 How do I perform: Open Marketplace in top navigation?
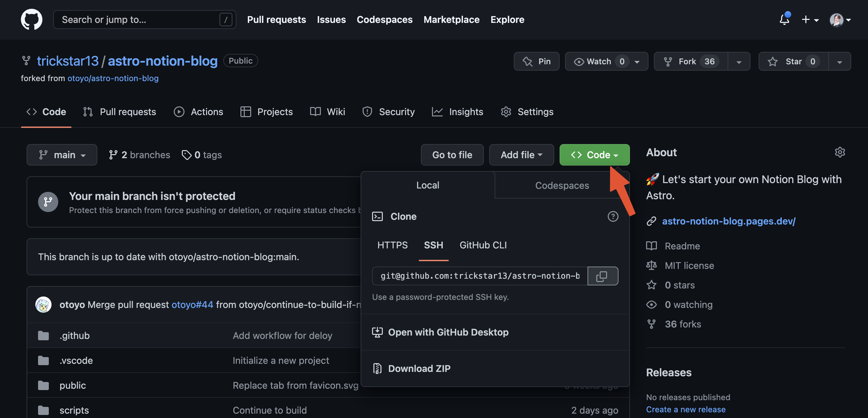(x=451, y=20)
